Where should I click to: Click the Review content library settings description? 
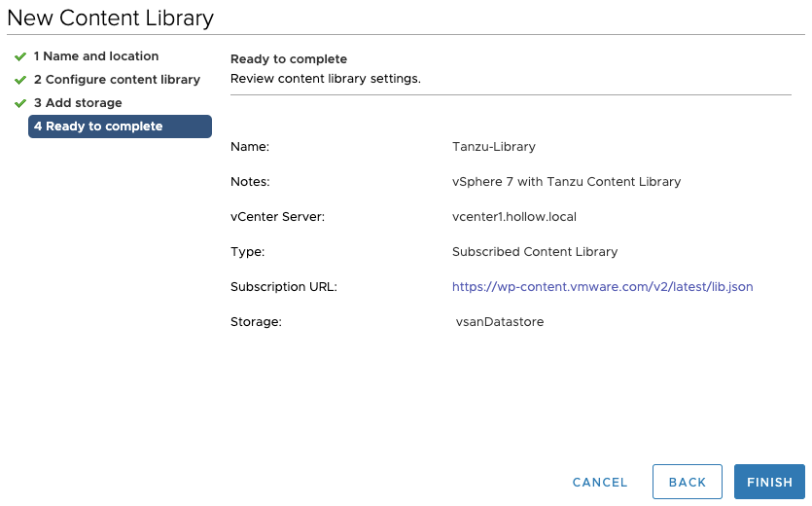point(325,79)
